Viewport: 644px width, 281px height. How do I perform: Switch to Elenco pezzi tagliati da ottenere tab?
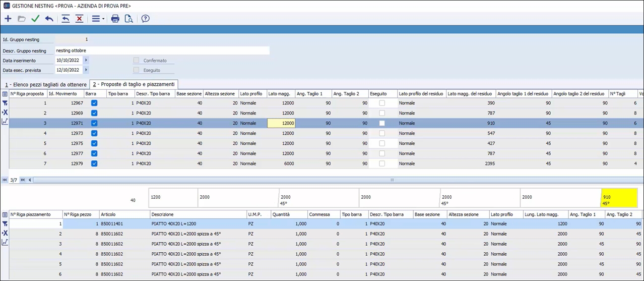(x=45, y=84)
